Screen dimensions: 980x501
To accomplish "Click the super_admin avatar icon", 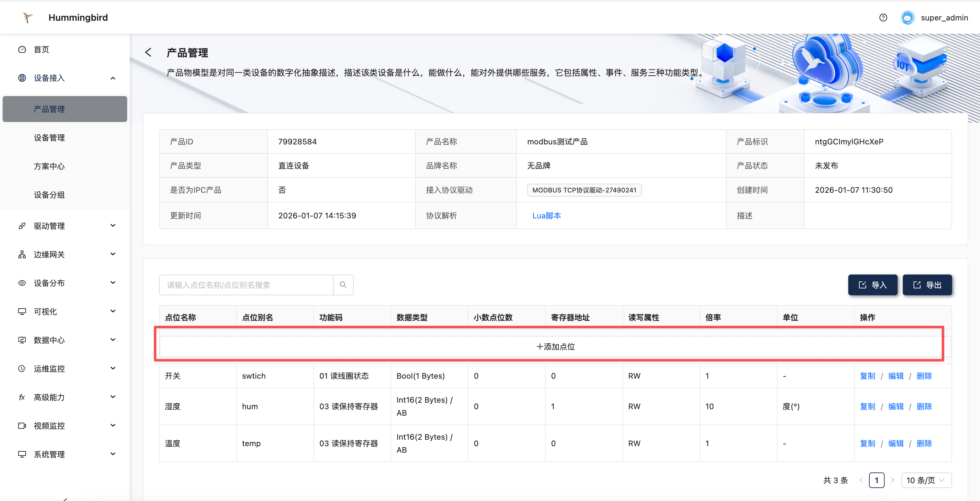I will [x=907, y=18].
